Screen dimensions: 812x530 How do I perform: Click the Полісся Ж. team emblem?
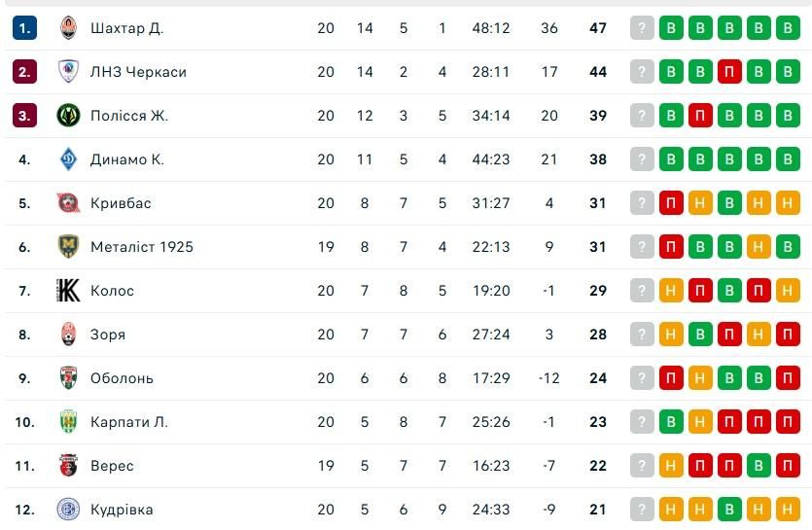point(68,116)
